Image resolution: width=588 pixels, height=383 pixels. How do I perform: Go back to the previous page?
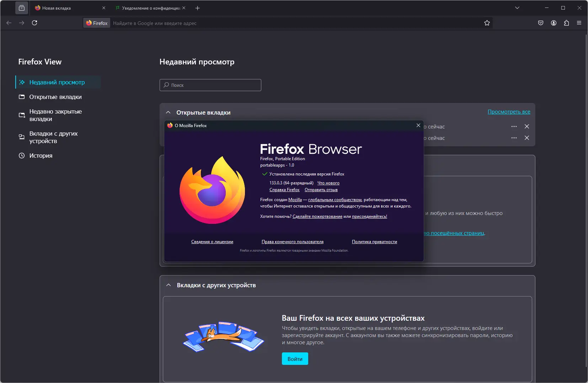pyautogui.click(x=9, y=23)
